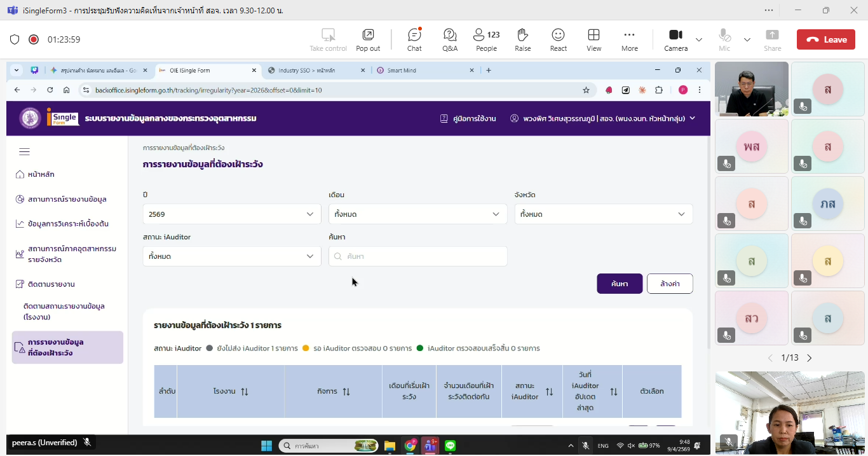This screenshot has width=868, height=456.
Task: Open the Chat panel in Teams
Action: 414,39
